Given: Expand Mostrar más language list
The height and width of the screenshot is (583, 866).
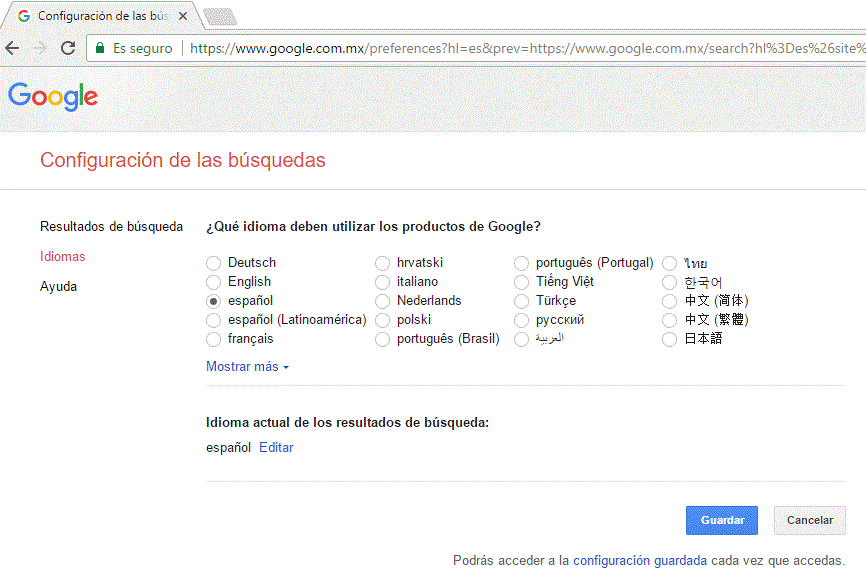Looking at the screenshot, I should [x=247, y=367].
